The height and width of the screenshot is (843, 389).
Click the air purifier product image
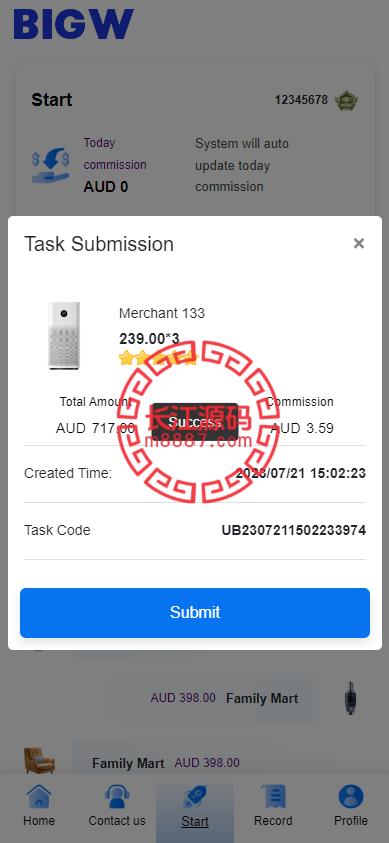[x=64, y=335]
